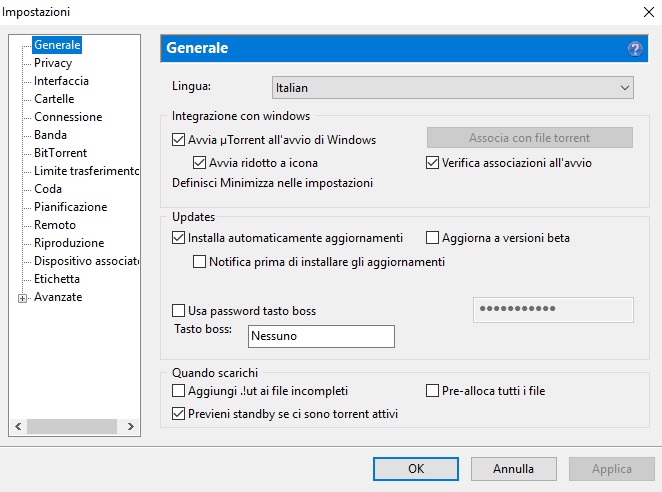Expand the Avanzate tree node

click(x=22, y=298)
